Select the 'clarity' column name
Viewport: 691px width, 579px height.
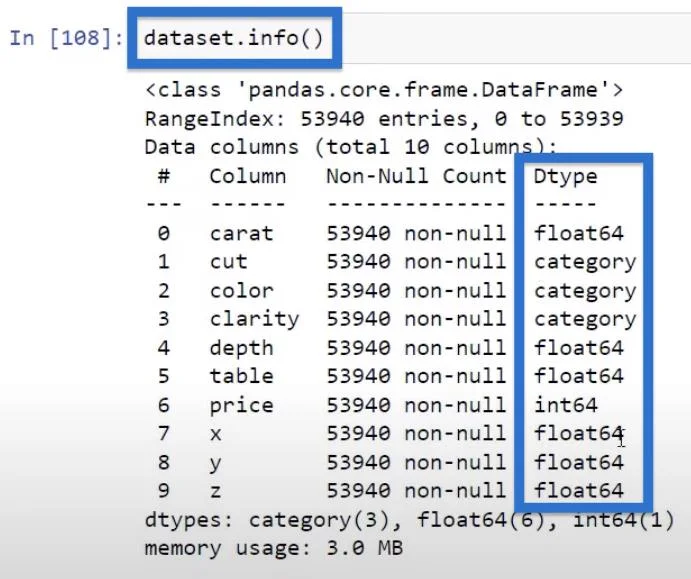(254, 320)
